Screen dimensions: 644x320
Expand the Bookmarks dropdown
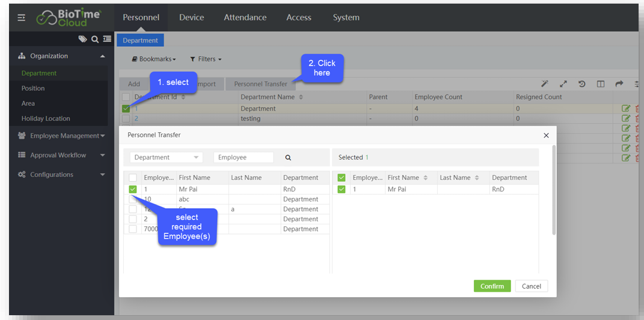coord(154,59)
